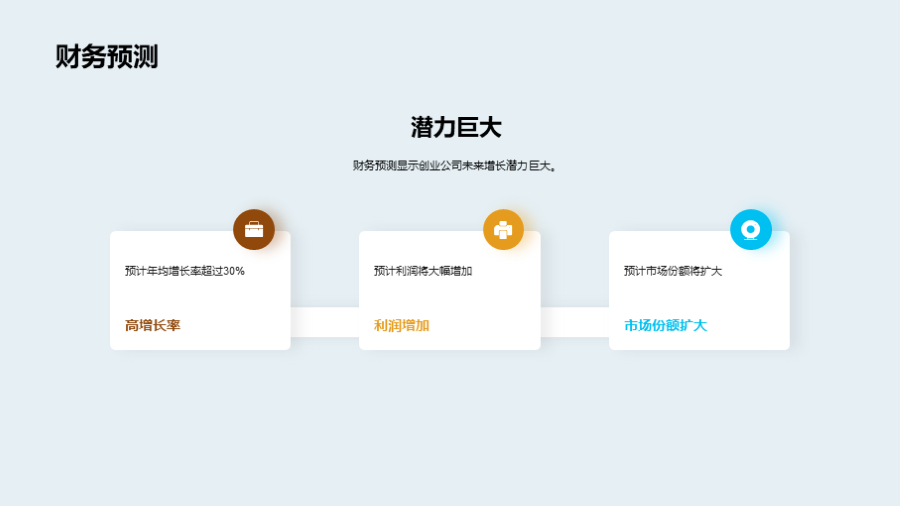Select the connector between second and third cards
This screenshot has height=506, width=900.
click(574, 322)
